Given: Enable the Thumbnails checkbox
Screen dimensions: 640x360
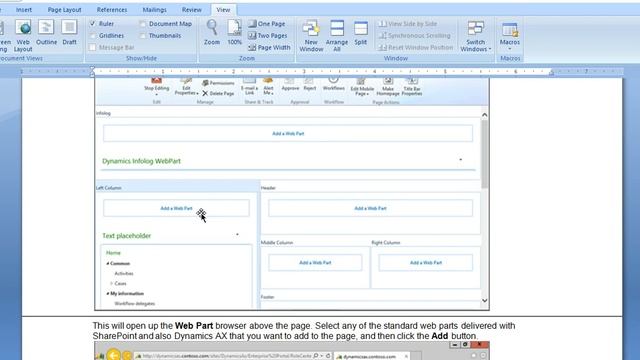Looking at the screenshot, I should coord(142,36).
